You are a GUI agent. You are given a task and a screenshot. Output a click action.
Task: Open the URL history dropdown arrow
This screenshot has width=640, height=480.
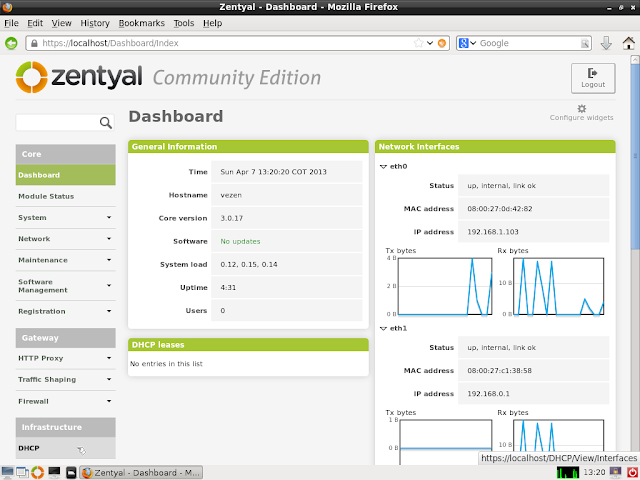(x=430, y=43)
